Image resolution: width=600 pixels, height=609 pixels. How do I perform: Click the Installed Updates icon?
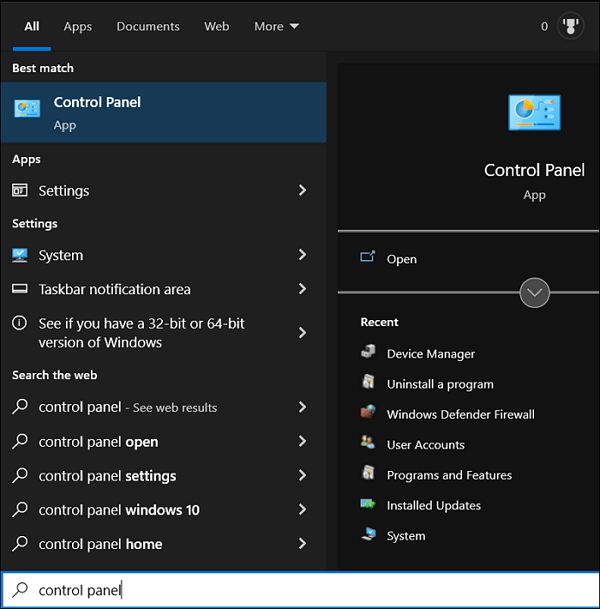[x=368, y=505]
